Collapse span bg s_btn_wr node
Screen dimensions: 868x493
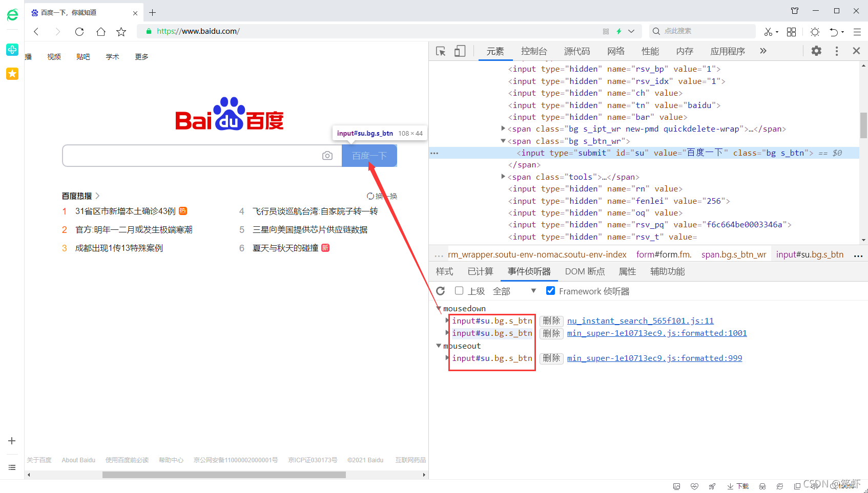[x=503, y=141]
